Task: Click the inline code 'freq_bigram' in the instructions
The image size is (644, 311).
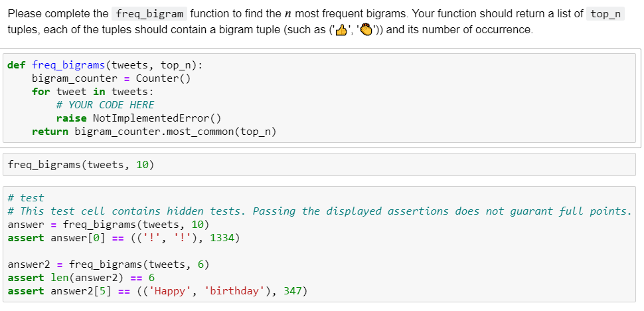Action: pyautogui.click(x=149, y=14)
